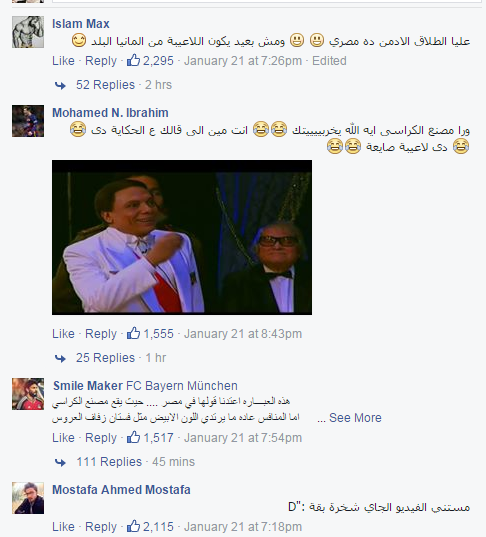The height and width of the screenshot is (537, 486).
Task: Expand the 52 Replies thread
Action: click(x=105, y=85)
